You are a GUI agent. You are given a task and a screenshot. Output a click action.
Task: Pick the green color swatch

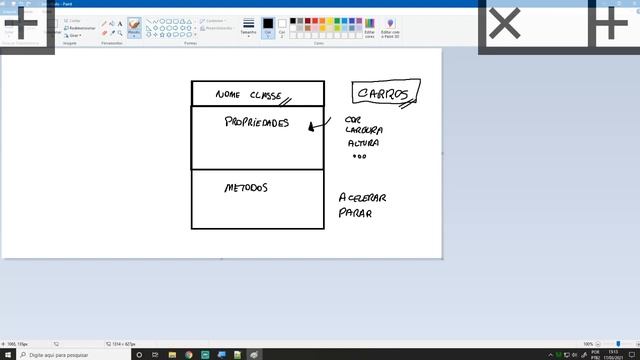[x=337, y=21]
